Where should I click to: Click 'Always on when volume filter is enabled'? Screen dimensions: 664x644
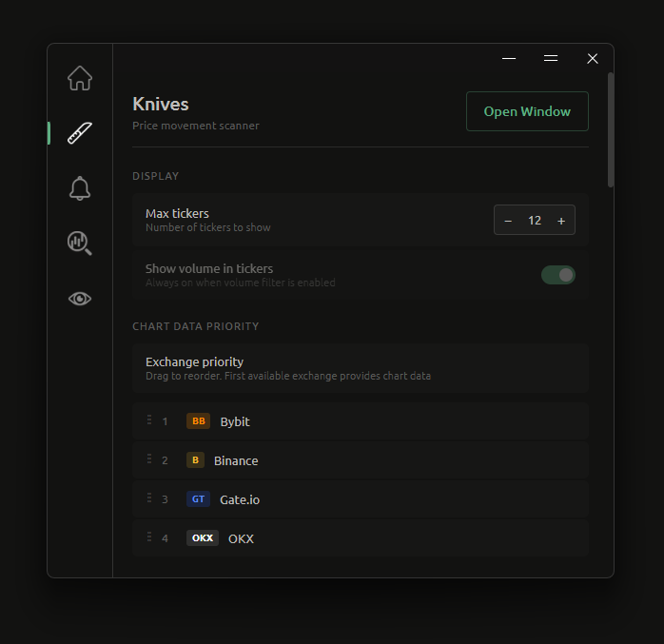coord(240,283)
